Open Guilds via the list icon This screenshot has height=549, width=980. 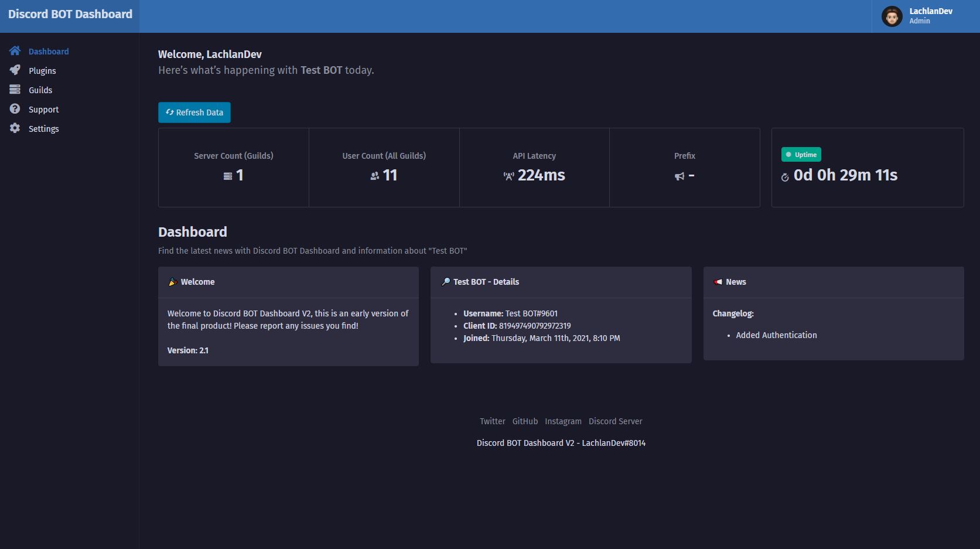15,90
